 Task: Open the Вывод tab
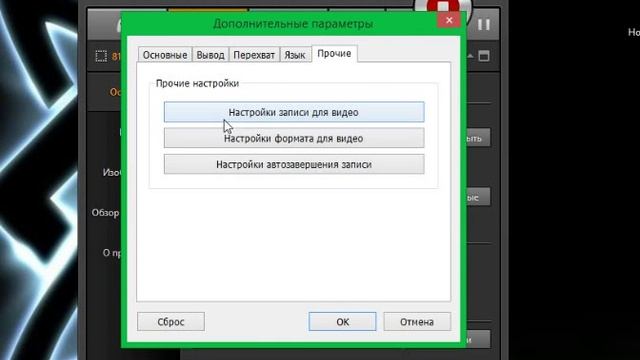[210, 55]
